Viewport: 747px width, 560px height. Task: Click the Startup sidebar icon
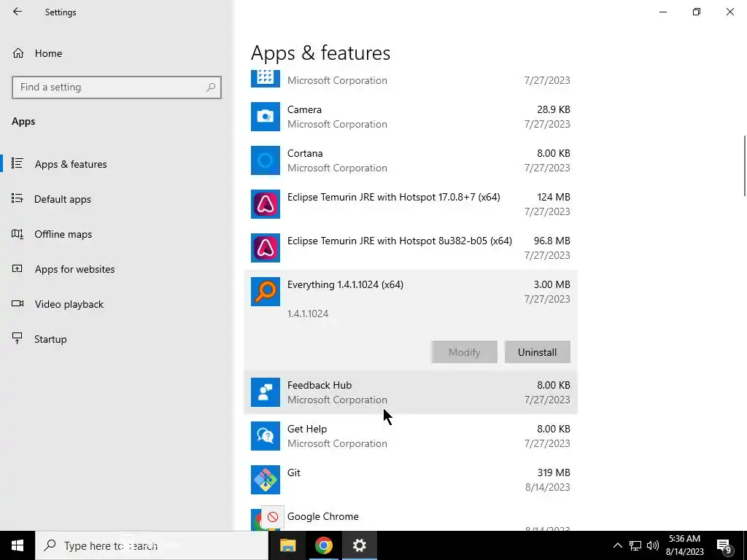(x=18, y=338)
